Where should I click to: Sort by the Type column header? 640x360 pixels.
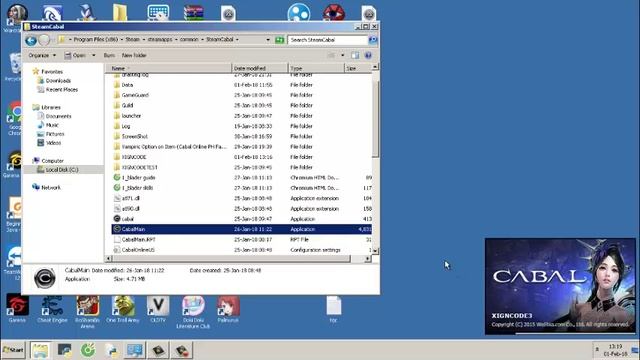click(316, 68)
